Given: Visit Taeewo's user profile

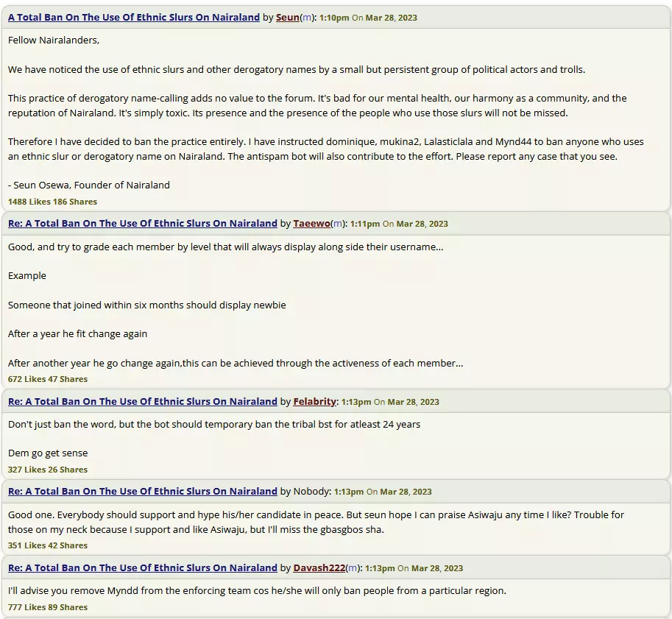Looking at the screenshot, I should pos(311,223).
